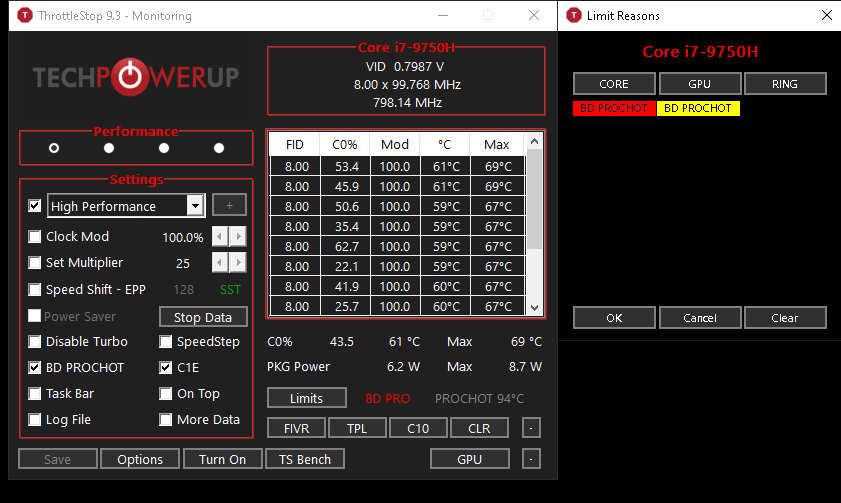The image size is (841, 503).
Task: Click Cancel in Limit Reasons window
Action: pos(700,317)
